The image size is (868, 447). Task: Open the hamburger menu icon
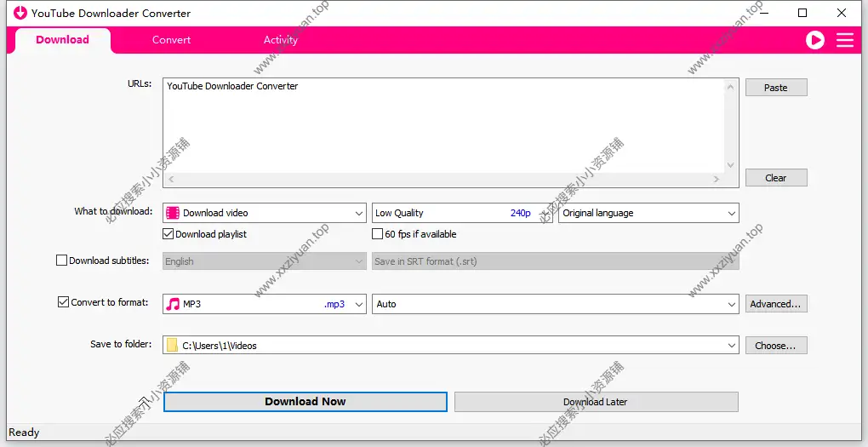[x=845, y=40]
